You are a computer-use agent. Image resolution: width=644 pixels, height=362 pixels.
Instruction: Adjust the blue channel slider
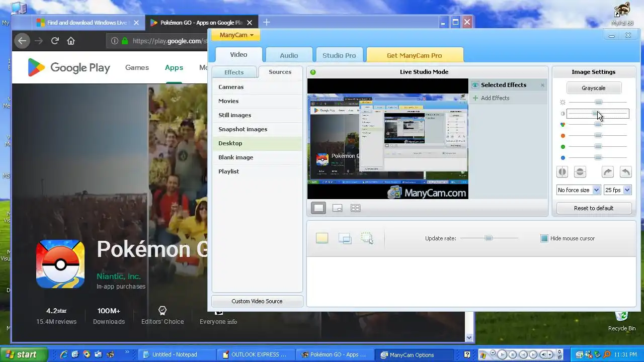598,157
